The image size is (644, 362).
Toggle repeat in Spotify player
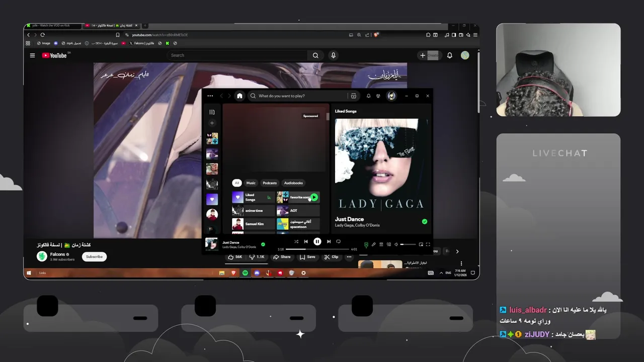(338, 242)
